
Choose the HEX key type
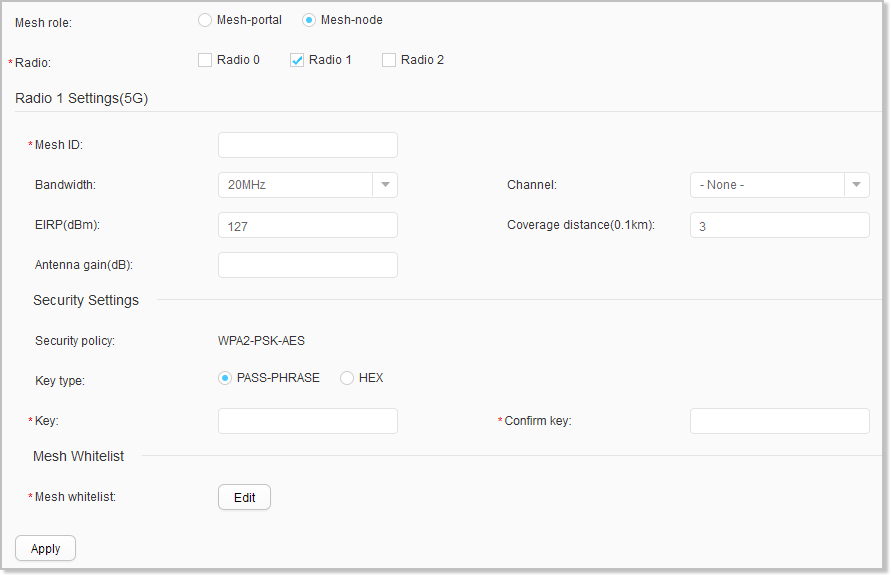coord(347,378)
